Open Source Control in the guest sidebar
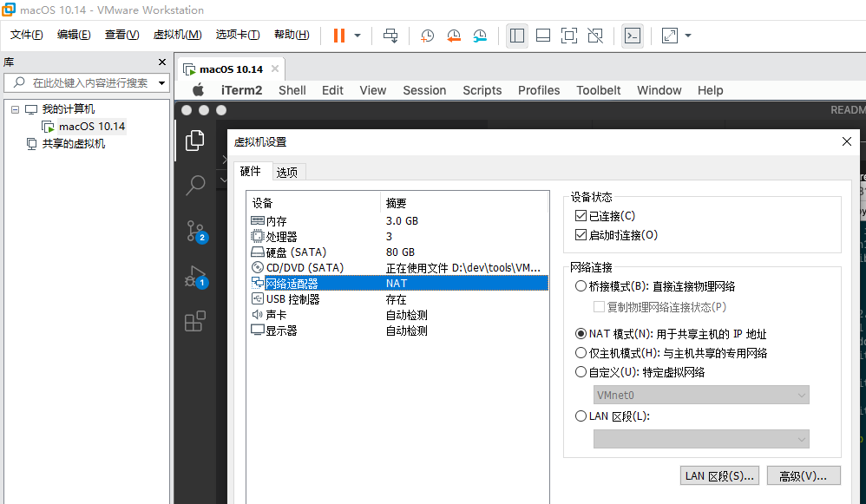 click(x=195, y=231)
